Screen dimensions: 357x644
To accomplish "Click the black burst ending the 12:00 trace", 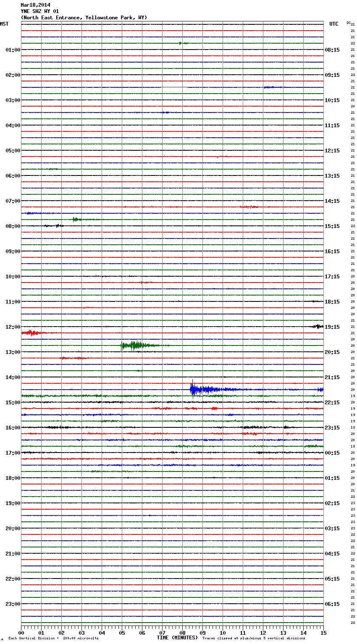I will coord(317,326).
